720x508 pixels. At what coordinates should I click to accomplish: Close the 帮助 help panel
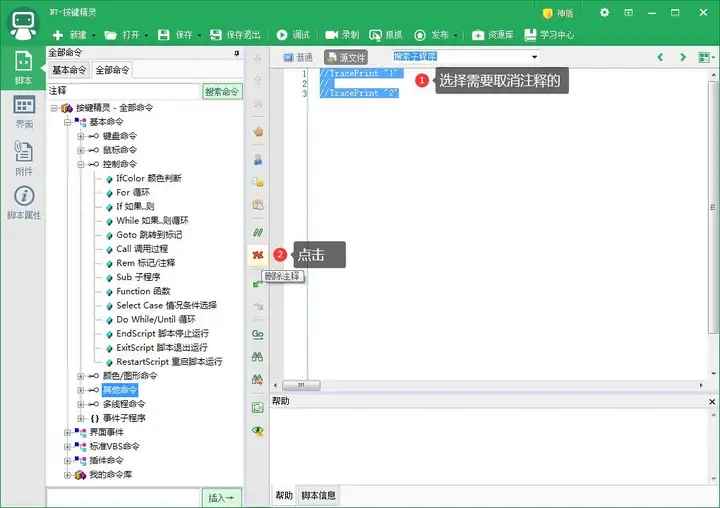pos(712,402)
